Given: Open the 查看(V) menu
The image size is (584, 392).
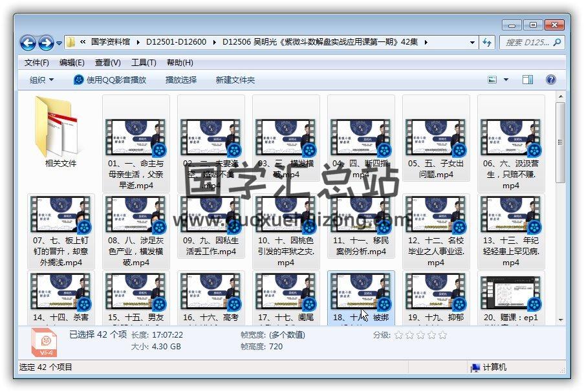Looking at the screenshot, I should (107, 63).
